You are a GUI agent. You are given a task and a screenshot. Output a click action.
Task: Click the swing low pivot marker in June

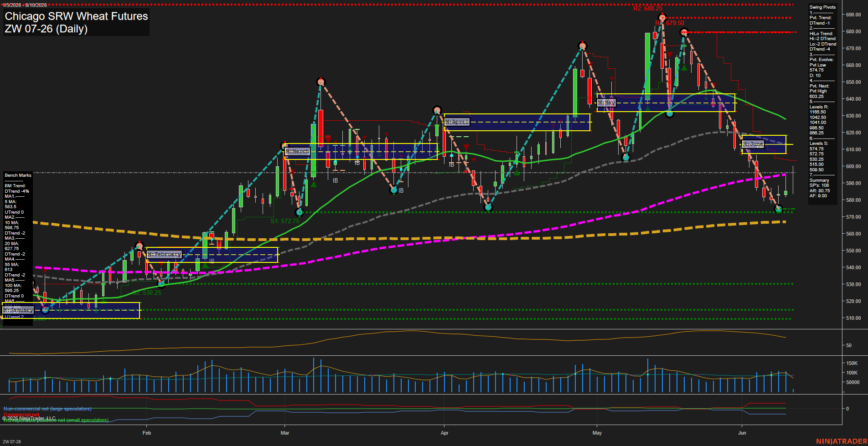point(779,209)
